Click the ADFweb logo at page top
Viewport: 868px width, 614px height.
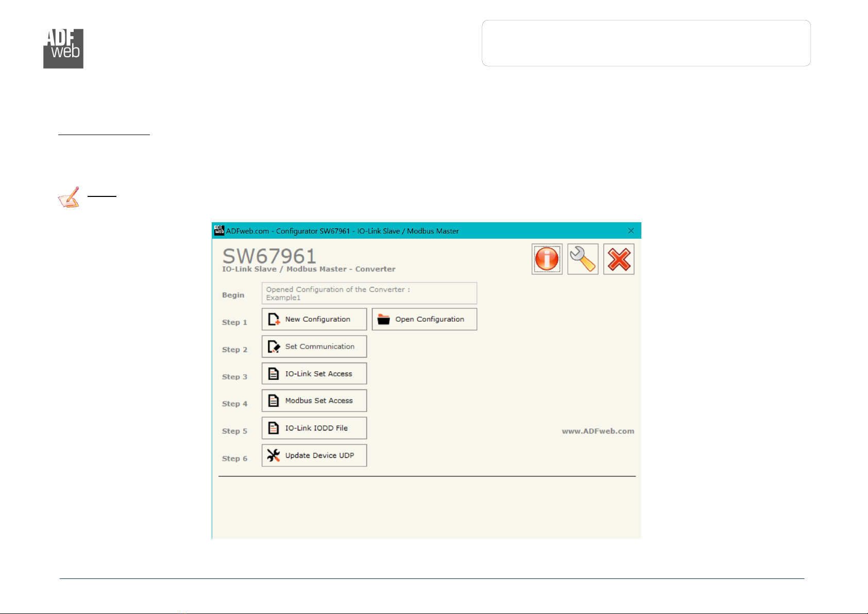(x=63, y=48)
